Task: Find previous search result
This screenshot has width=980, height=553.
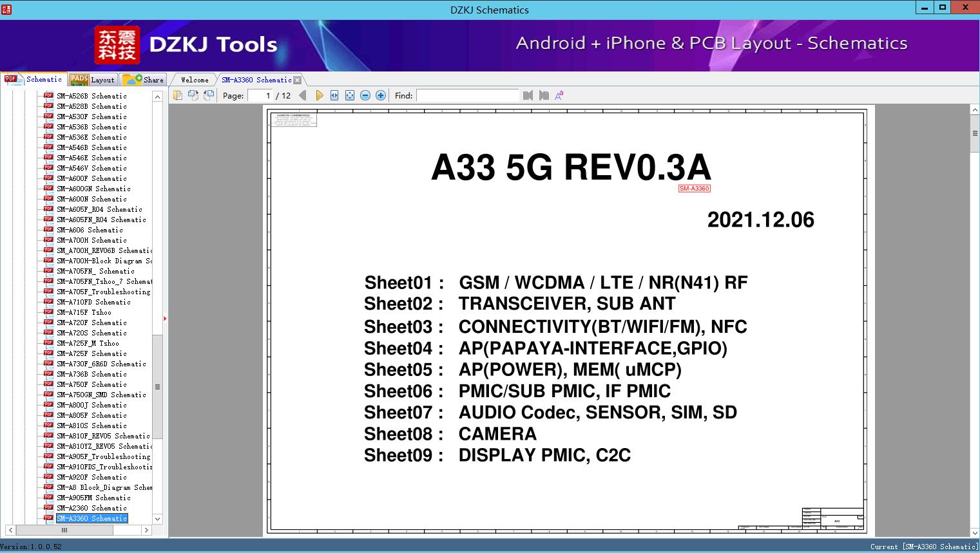Action: coord(528,95)
